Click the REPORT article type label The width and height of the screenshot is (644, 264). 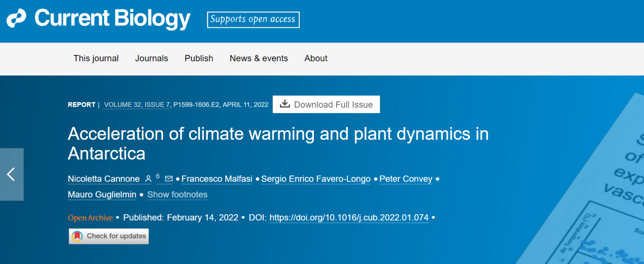(x=81, y=105)
